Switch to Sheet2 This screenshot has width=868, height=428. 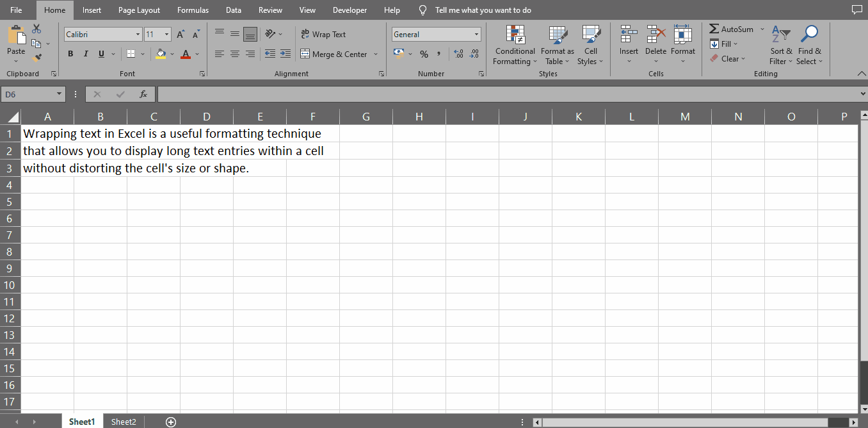[123, 422]
